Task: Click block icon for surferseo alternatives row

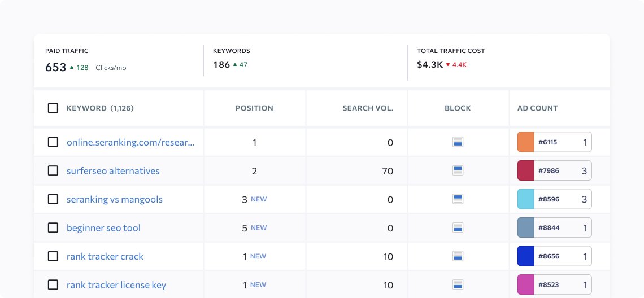Action: coord(458,171)
